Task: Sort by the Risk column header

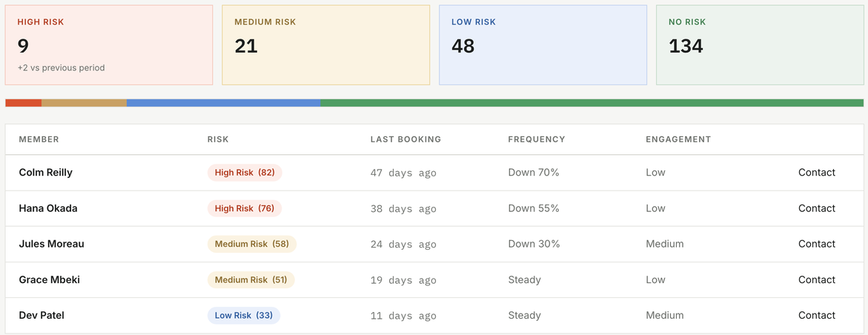Action: (x=218, y=139)
